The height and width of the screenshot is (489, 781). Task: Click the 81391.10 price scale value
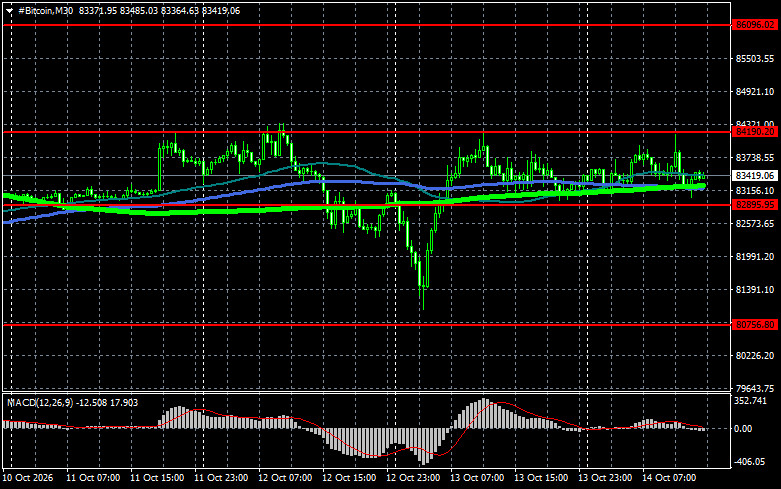(x=755, y=289)
